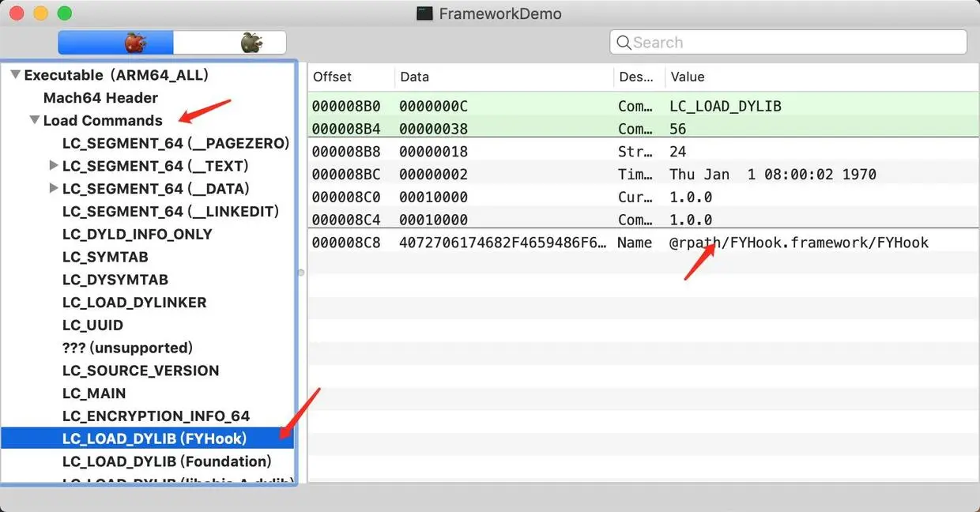980x512 pixels.
Task: Focus the Search field
Action: click(788, 43)
